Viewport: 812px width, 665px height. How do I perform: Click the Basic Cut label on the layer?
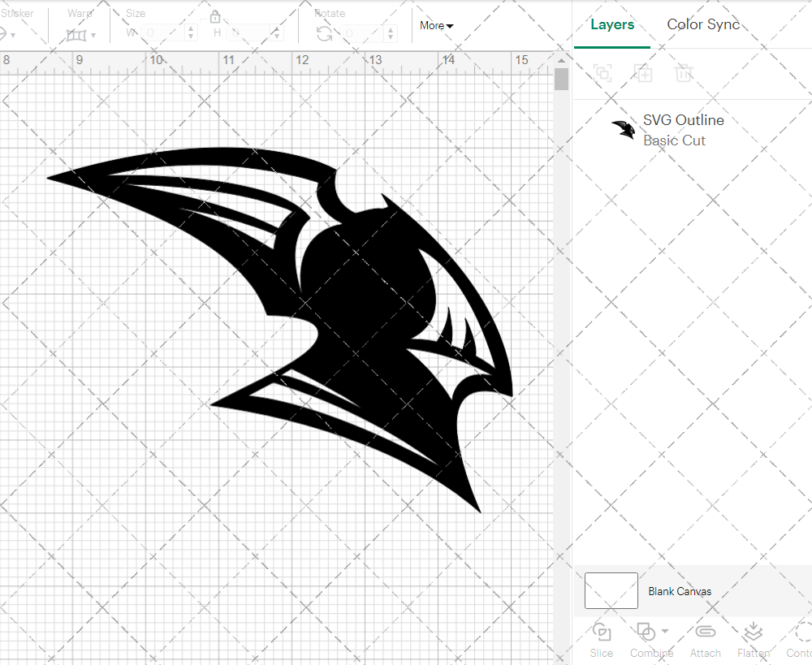tap(674, 140)
